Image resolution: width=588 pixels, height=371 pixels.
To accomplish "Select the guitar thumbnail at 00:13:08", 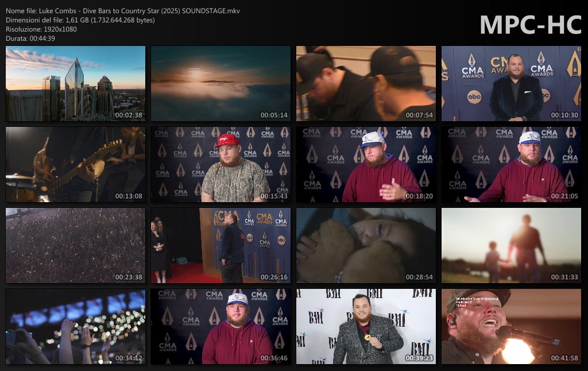I will point(75,164).
